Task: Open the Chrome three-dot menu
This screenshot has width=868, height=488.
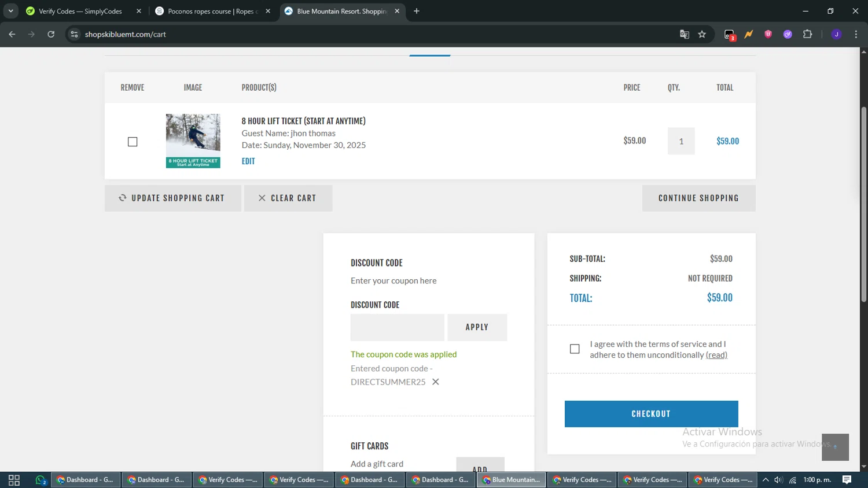Action: coord(856,34)
